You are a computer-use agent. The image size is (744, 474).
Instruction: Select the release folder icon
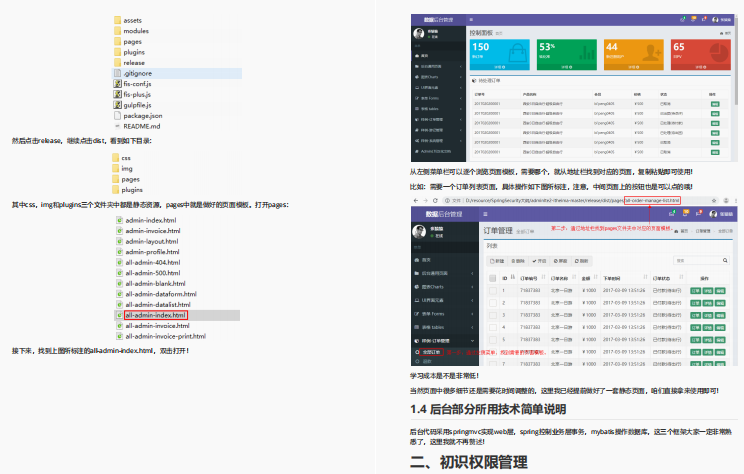tap(117, 62)
